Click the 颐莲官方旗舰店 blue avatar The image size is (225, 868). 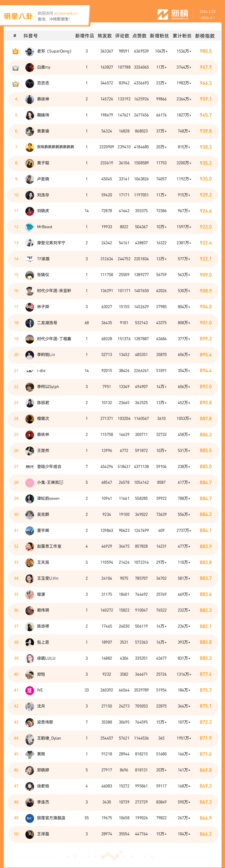(x=30, y=818)
